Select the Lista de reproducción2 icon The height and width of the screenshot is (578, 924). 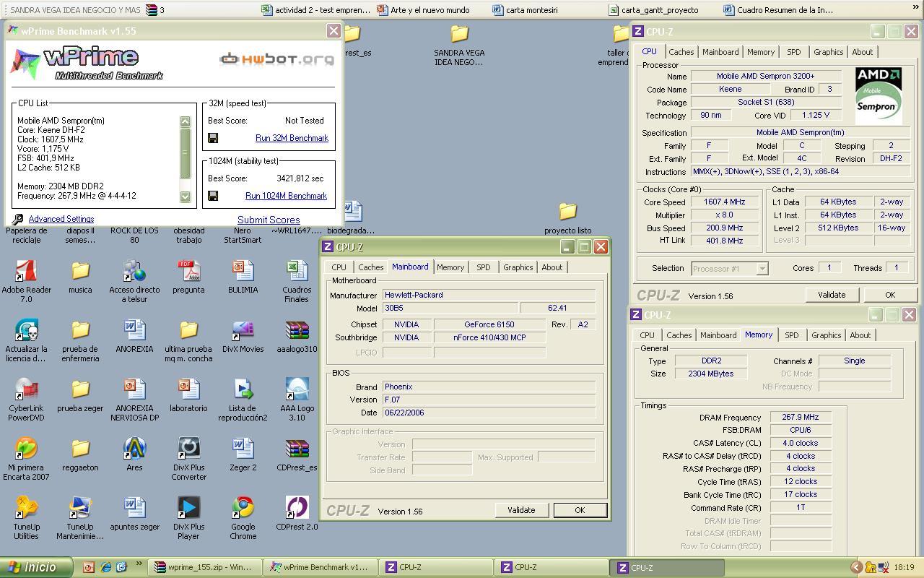(243, 389)
